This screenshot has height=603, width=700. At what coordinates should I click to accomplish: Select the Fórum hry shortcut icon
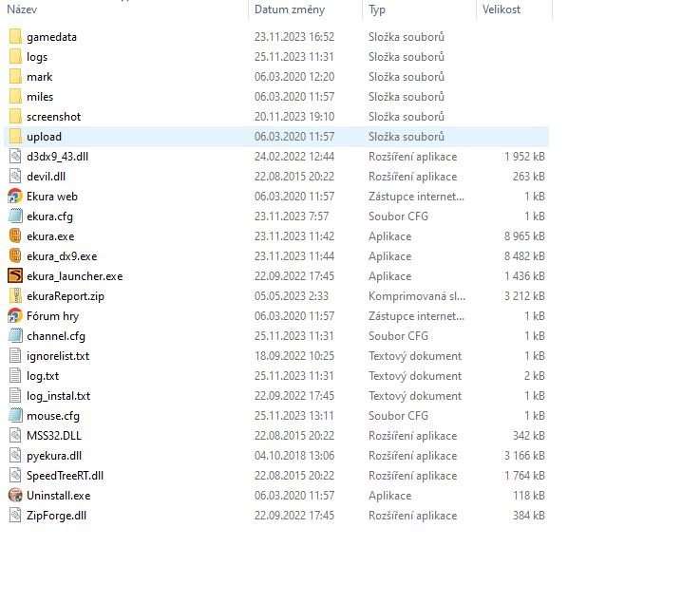click(x=15, y=316)
